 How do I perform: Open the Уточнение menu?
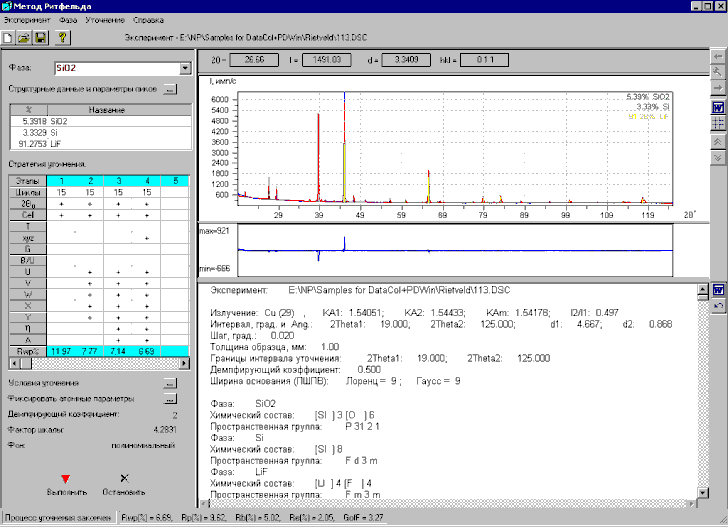106,19
